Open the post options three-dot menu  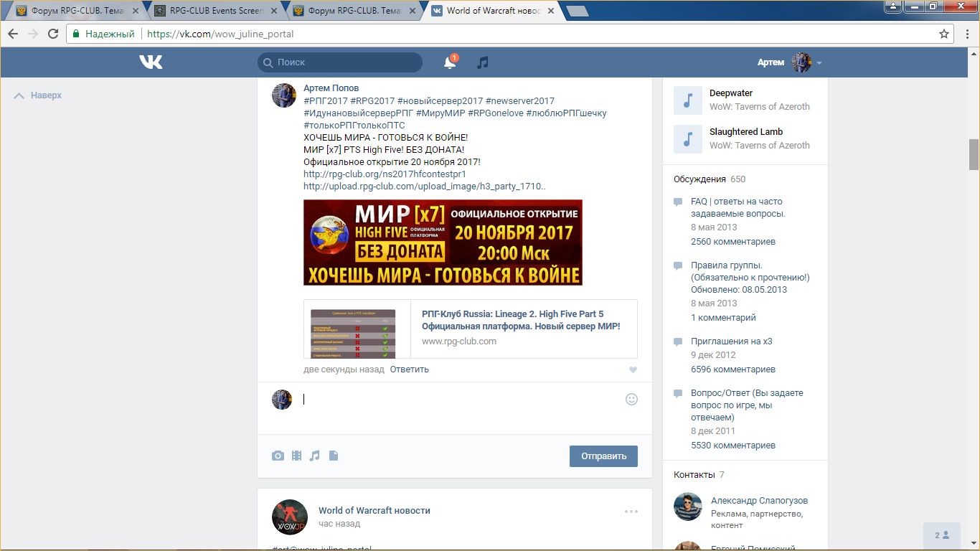(631, 512)
